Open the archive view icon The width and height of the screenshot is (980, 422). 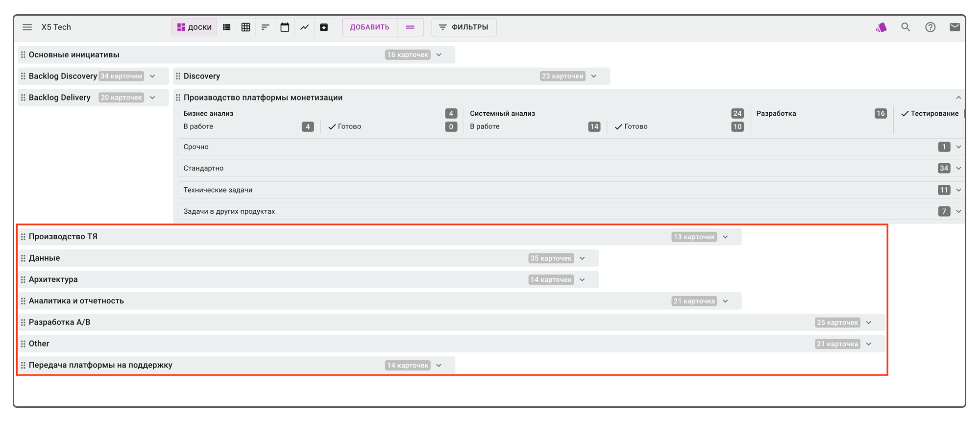click(x=324, y=27)
